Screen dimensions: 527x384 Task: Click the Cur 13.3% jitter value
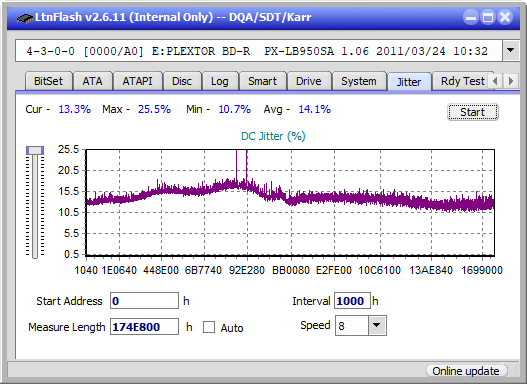(x=75, y=109)
